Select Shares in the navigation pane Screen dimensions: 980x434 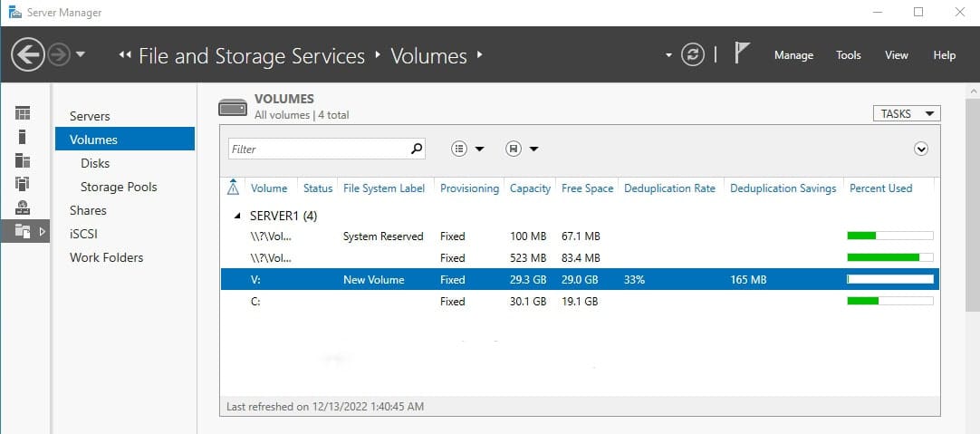click(88, 210)
